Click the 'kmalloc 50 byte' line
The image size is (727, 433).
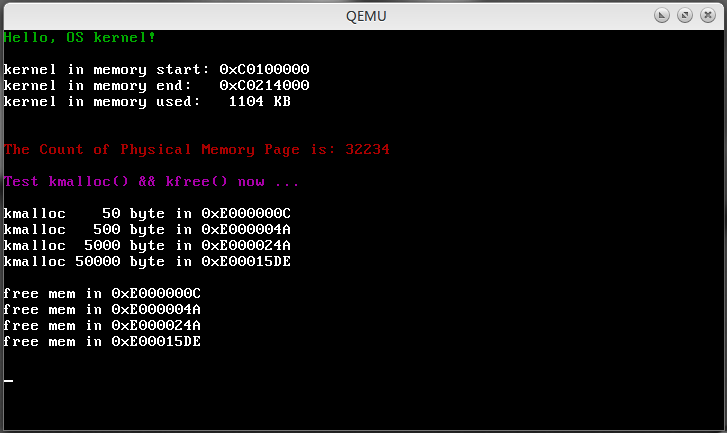(x=147, y=214)
